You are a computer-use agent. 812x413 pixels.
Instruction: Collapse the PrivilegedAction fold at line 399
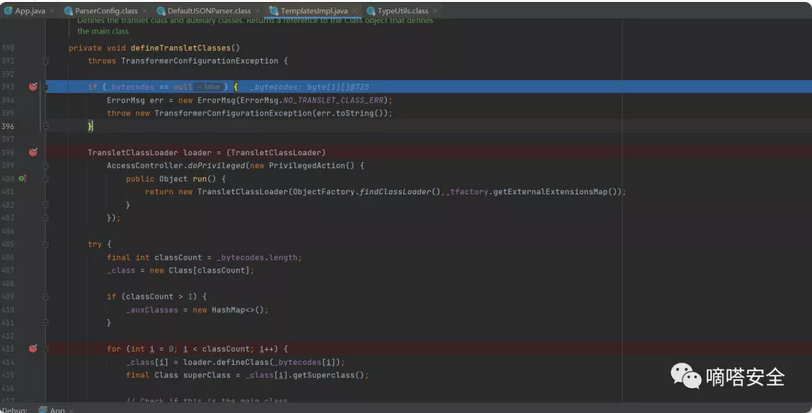(x=46, y=166)
